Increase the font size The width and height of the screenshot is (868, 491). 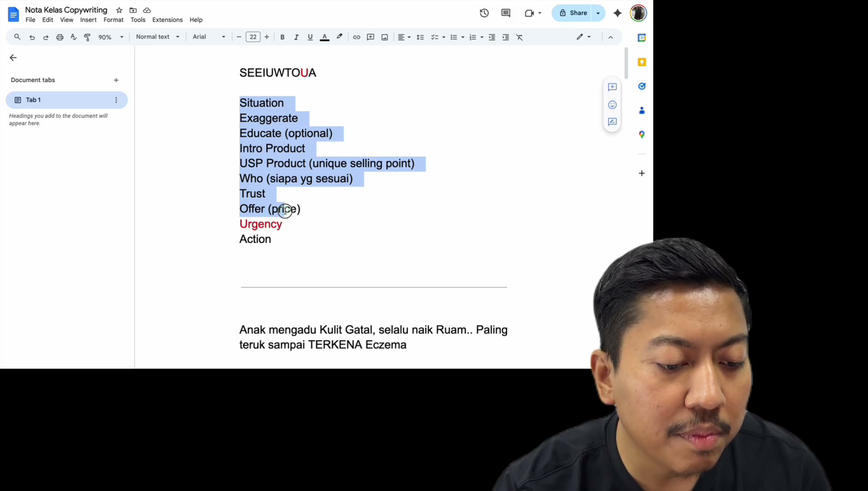point(267,37)
